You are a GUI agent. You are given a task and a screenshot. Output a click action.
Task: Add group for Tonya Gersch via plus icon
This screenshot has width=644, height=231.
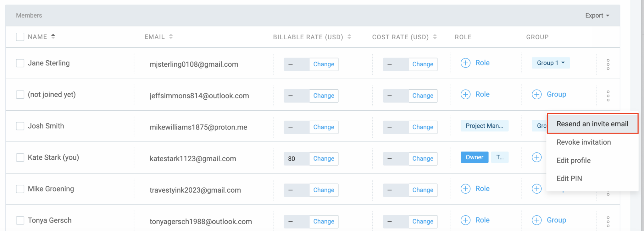pyautogui.click(x=537, y=220)
